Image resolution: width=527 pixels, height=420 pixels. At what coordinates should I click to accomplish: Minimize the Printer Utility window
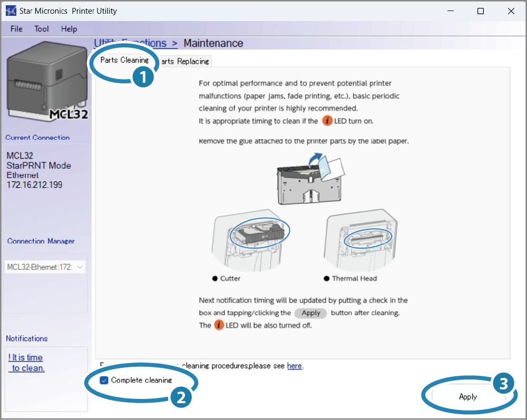coord(451,11)
